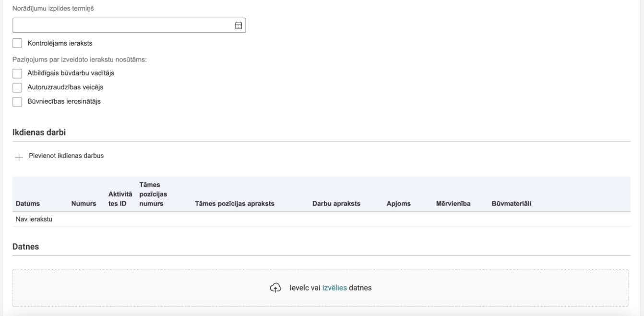Click the Datums column header

click(x=28, y=204)
